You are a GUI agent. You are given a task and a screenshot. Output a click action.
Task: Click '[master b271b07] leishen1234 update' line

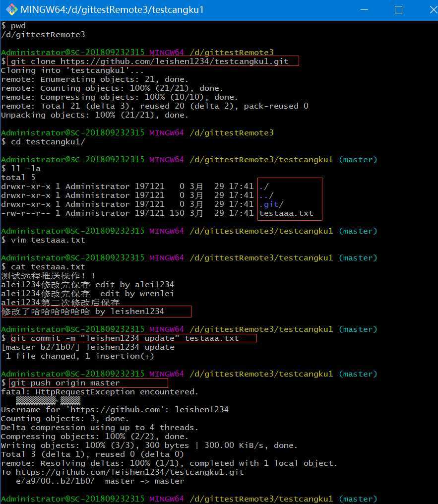pyautogui.click(x=88, y=347)
